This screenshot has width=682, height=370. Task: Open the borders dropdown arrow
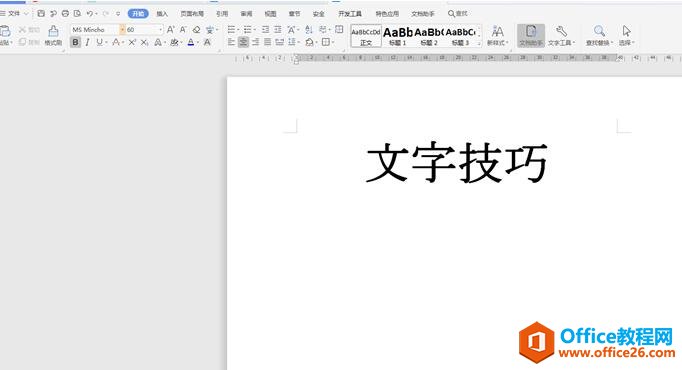tap(333, 42)
